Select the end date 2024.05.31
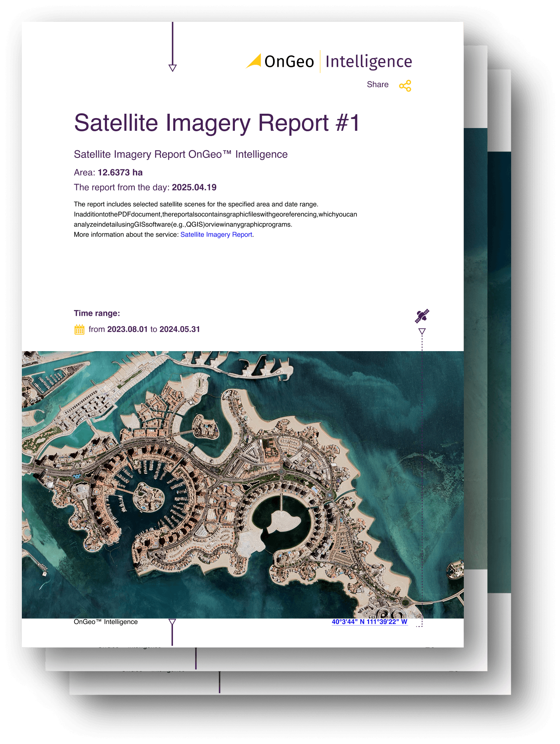 pyautogui.click(x=180, y=329)
